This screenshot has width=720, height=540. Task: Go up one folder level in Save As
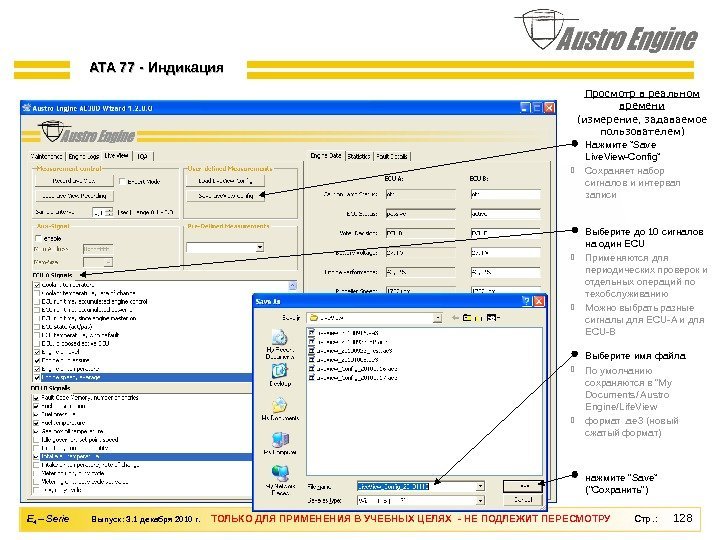click(467, 318)
